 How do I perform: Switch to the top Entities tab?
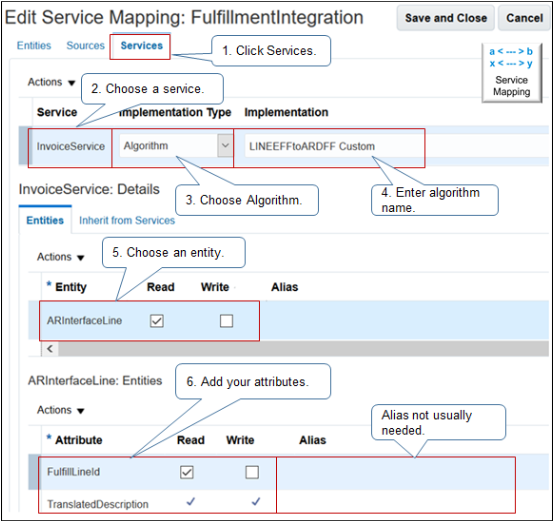point(34,46)
